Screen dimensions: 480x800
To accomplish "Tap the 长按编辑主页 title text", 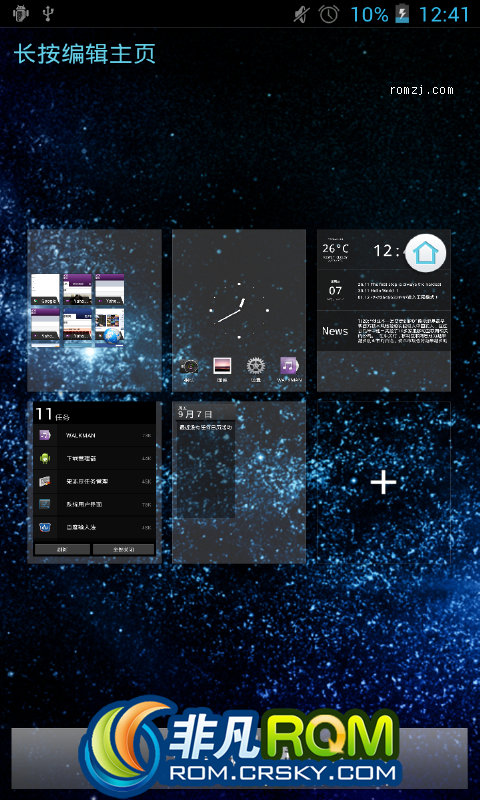I will click(x=85, y=54).
